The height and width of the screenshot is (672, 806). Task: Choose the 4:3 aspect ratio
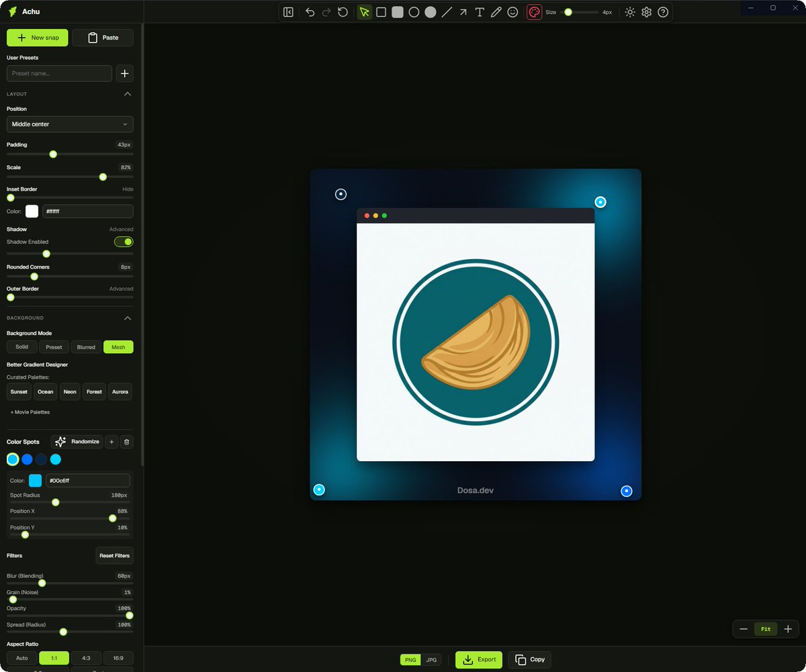pos(86,658)
